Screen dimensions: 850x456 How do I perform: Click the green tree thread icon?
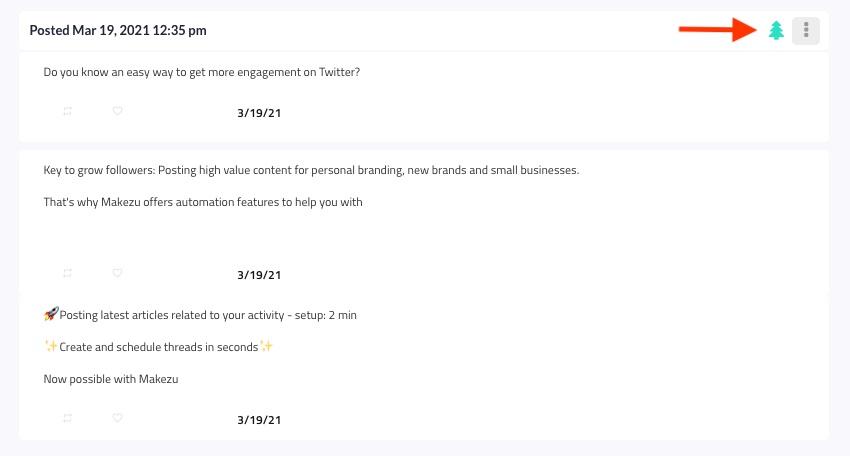[x=776, y=30]
